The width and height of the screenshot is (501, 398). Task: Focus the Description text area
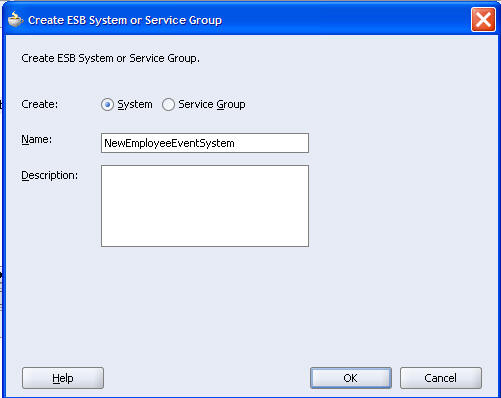coord(205,206)
